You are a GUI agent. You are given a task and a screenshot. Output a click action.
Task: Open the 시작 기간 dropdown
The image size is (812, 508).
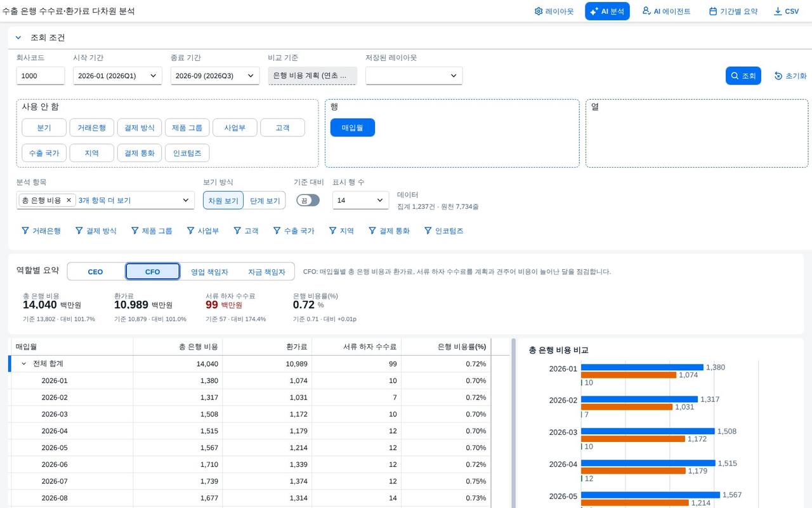click(117, 76)
